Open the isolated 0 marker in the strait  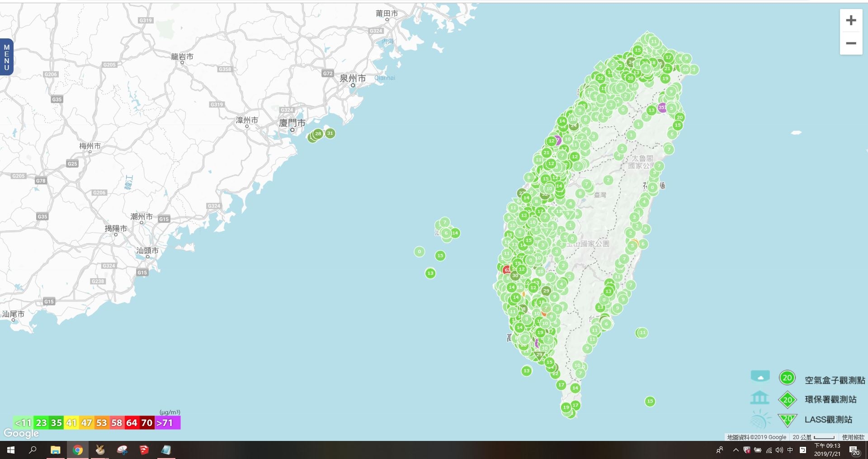(420, 252)
